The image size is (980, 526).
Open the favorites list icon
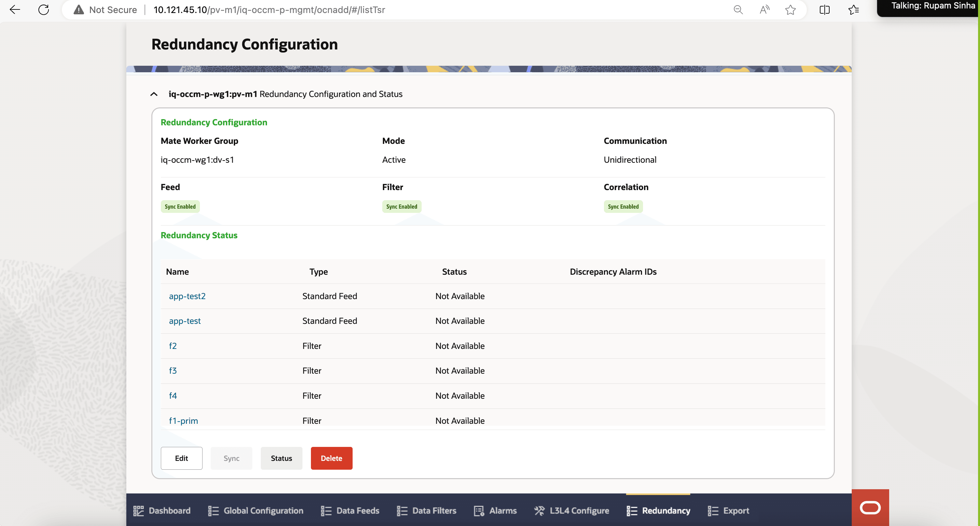click(854, 9)
